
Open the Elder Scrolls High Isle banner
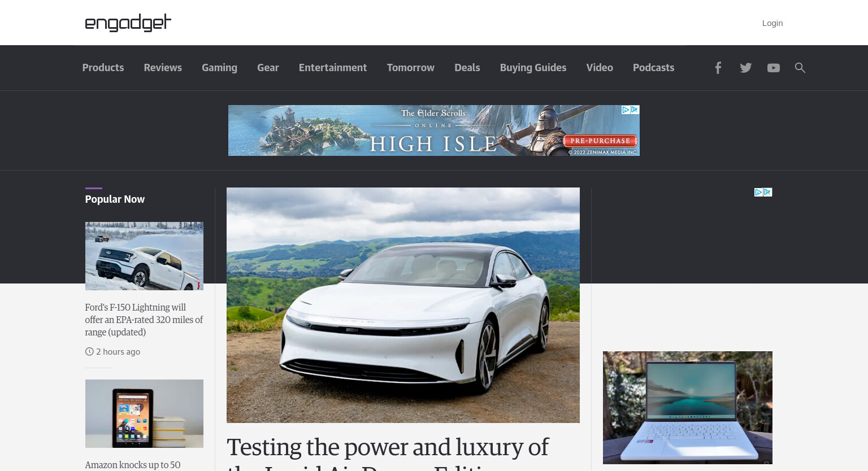coord(434,130)
